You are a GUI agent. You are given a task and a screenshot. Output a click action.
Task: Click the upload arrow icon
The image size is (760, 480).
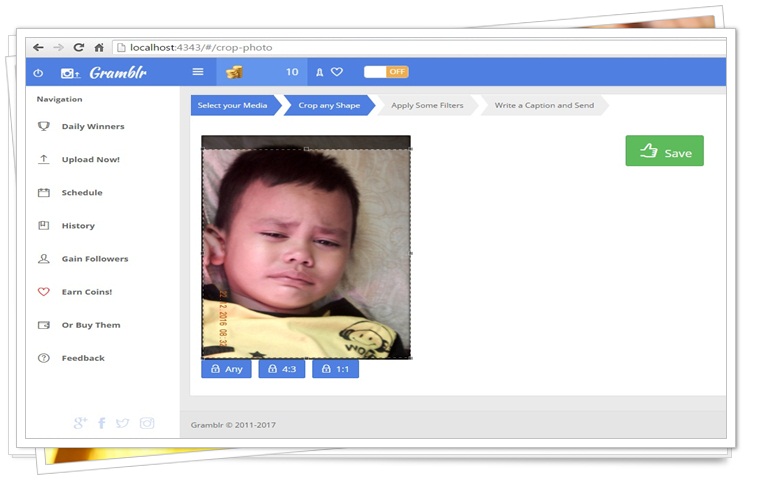(44, 159)
